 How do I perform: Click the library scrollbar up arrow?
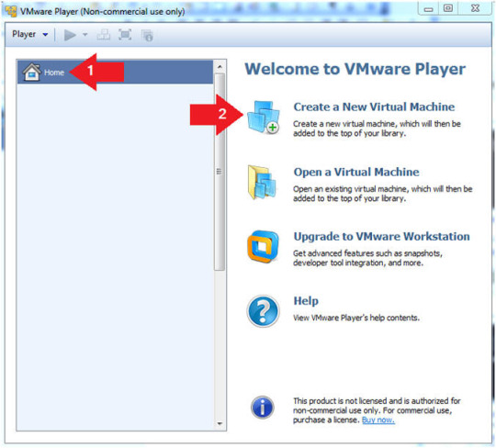point(220,67)
